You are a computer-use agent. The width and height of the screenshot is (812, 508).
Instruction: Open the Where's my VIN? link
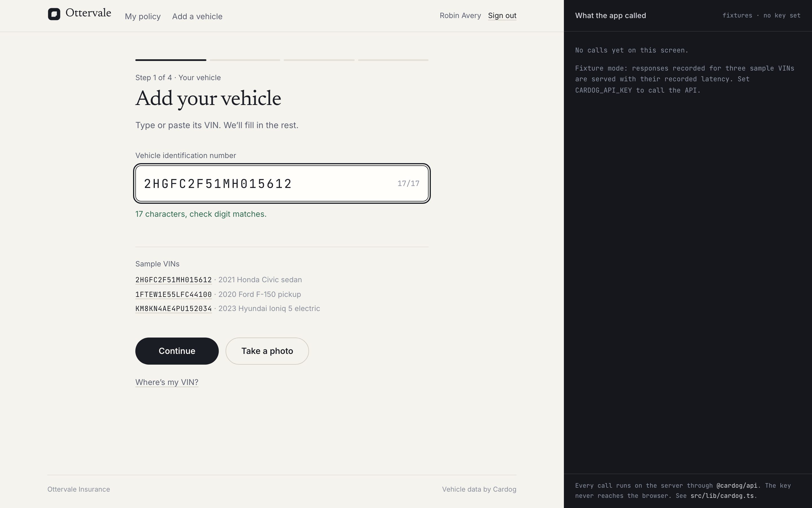point(167,382)
